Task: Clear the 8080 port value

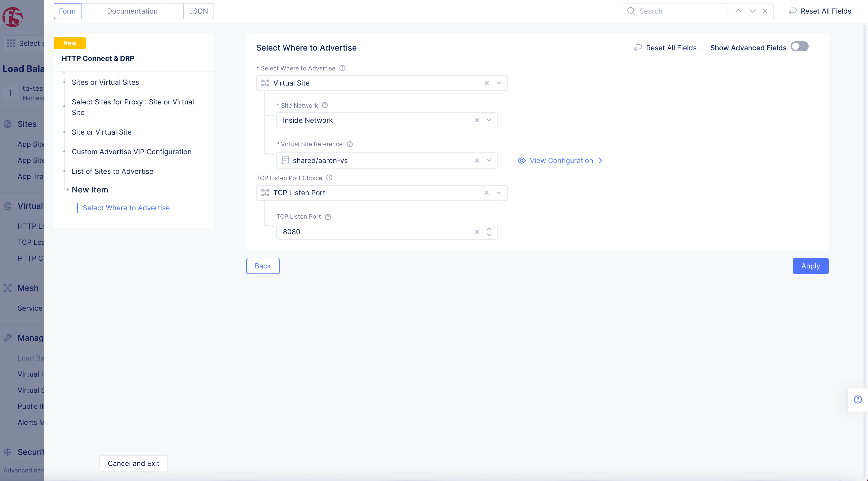Action: [x=477, y=232]
